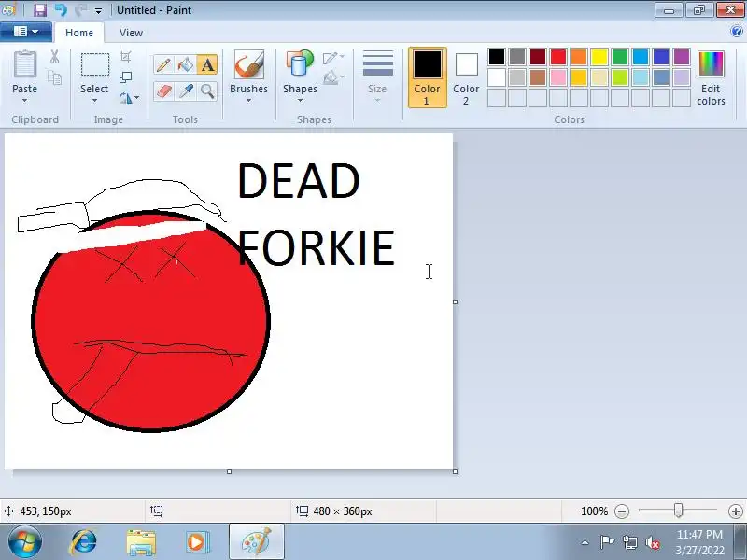Click the Edit colors rainbow icon
747x560 pixels.
(x=711, y=64)
